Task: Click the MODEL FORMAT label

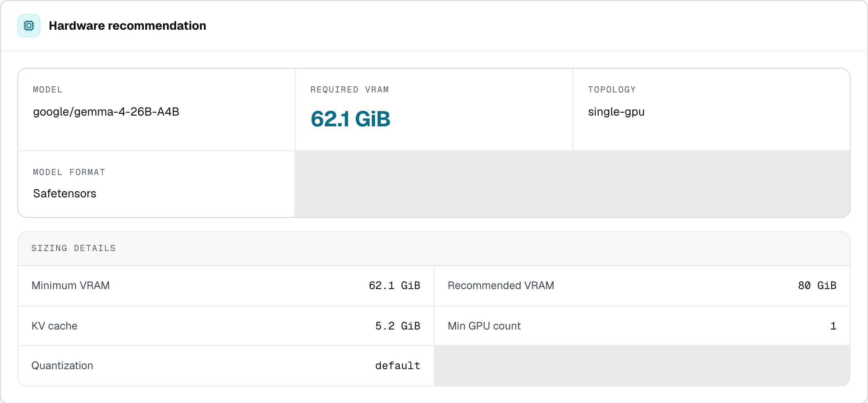Action: [69, 172]
